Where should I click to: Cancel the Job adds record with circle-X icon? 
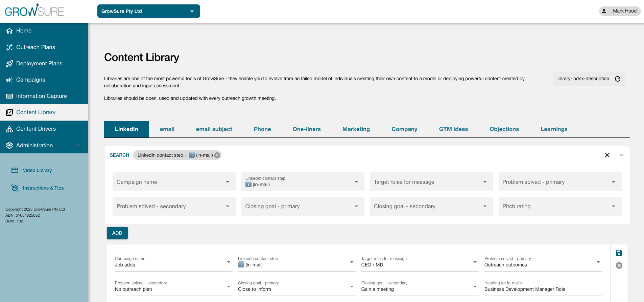pos(619,265)
